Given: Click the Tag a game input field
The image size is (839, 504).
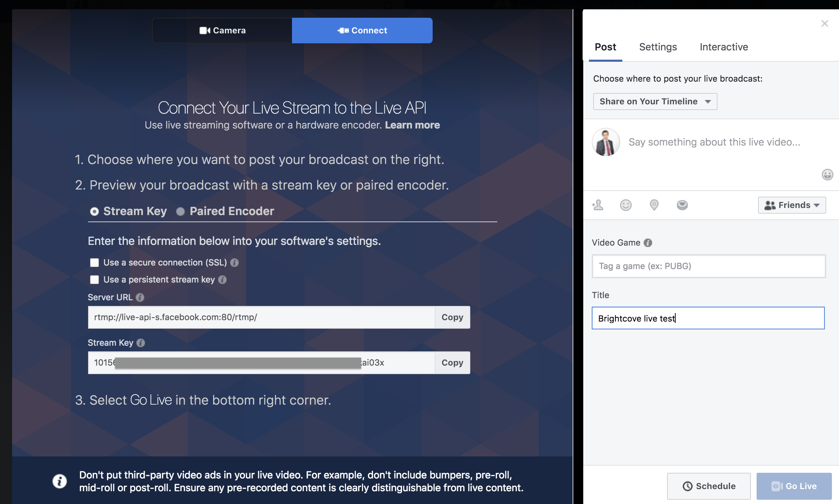Looking at the screenshot, I should (708, 266).
